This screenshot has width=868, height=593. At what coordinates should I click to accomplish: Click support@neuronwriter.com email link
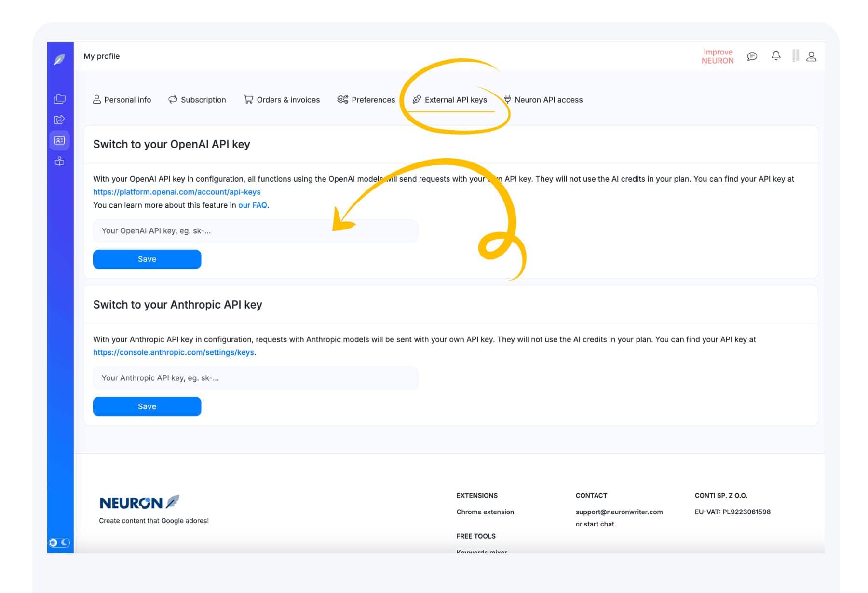(619, 512)
